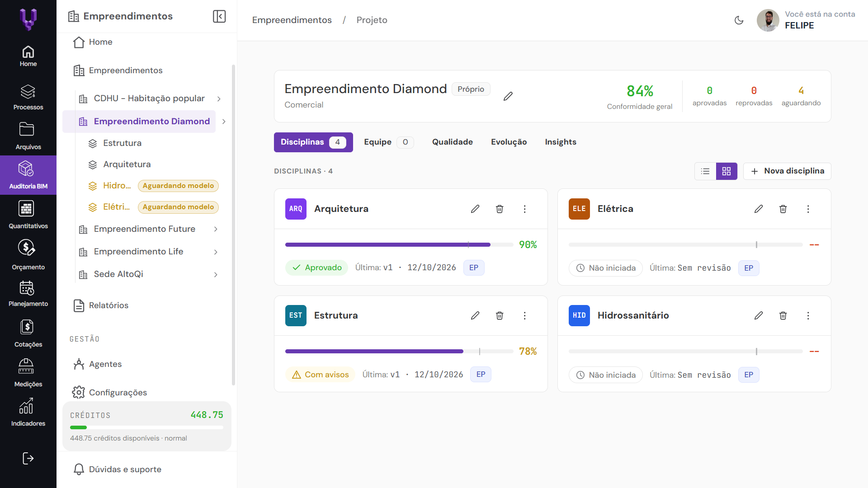Edit the Empreendimento Diamond title
This screenshot has width=868, height=488.
[x=508, y=96]
